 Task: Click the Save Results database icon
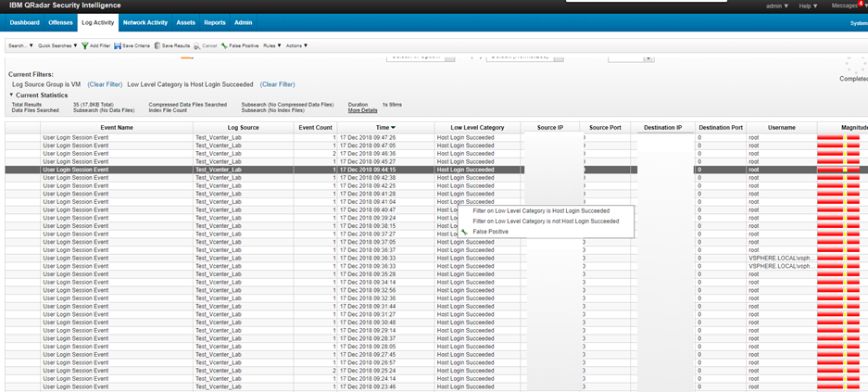[x=157, y=46]
